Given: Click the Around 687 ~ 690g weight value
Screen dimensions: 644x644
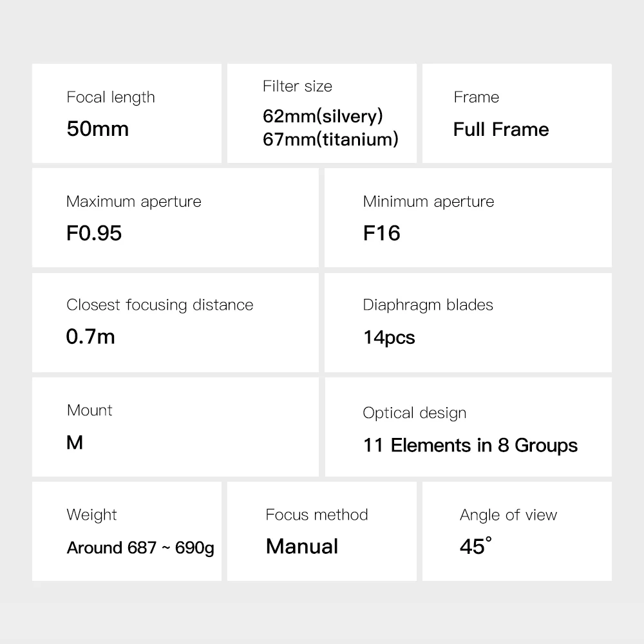Looking at the screenshot, I should [140, 548].
